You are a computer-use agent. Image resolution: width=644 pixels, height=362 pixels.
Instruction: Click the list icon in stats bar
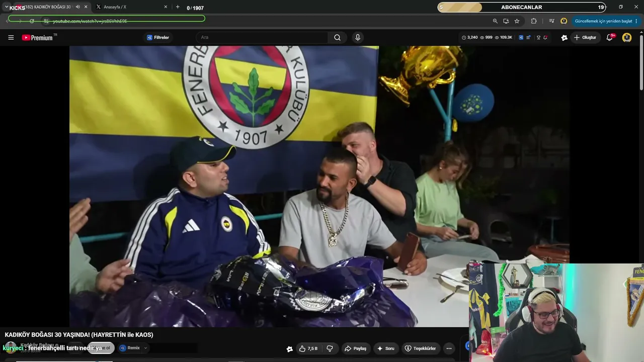528,38
